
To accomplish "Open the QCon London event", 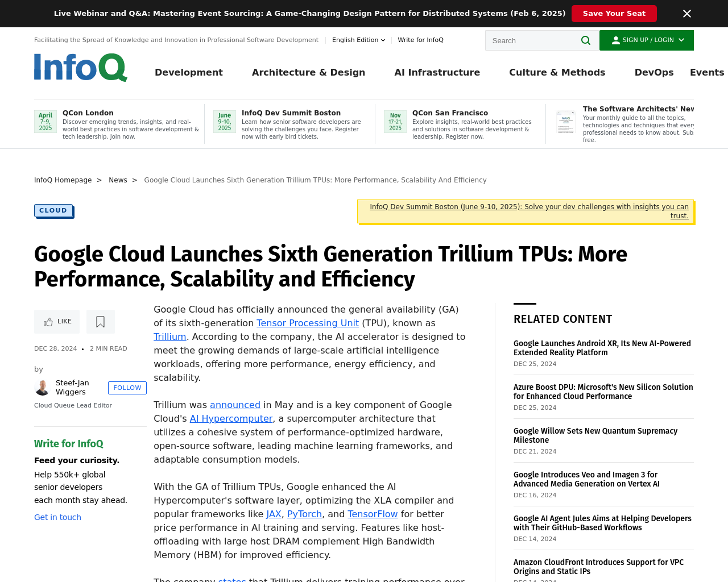I will pos(88,113).
